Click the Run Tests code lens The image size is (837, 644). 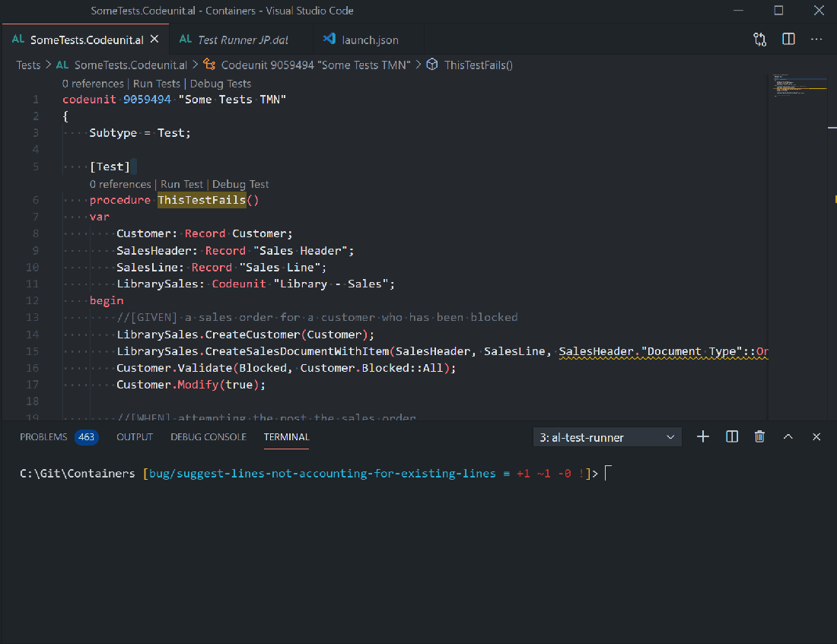click(x=156, y=84)
